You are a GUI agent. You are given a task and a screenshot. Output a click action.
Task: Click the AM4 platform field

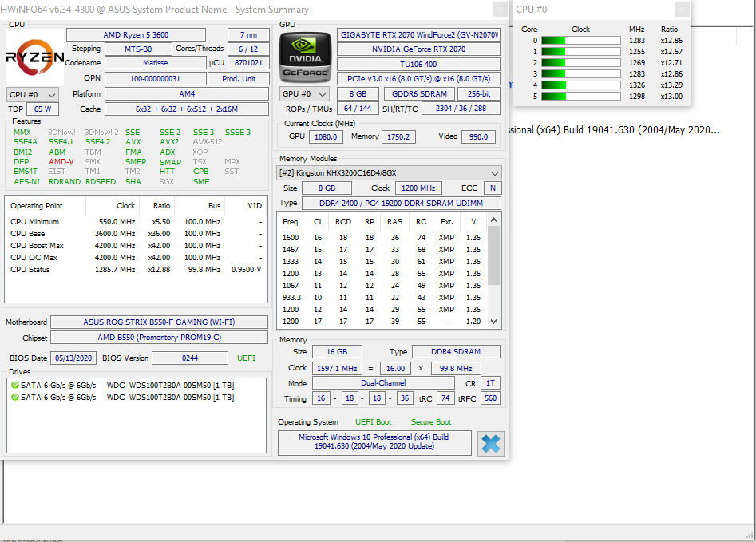187,94
